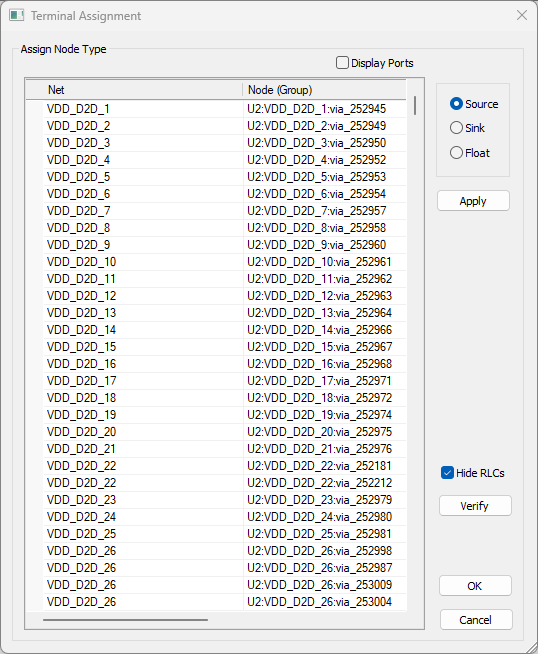Uncheck the Hide RLCs checkbox

(447, 473)
